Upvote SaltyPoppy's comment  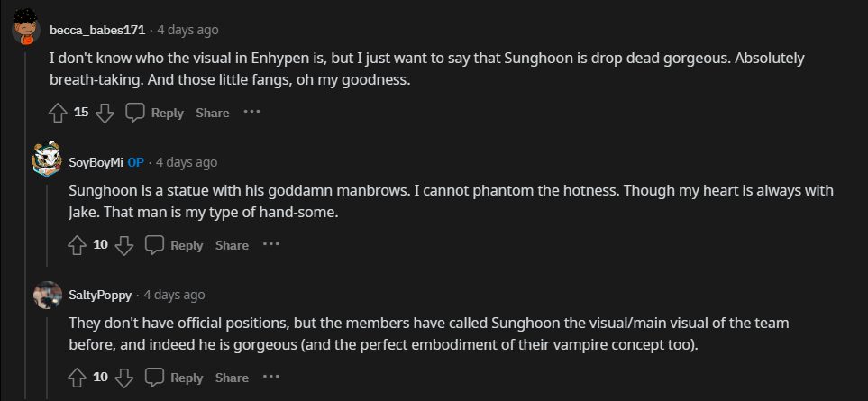[78, 378]
